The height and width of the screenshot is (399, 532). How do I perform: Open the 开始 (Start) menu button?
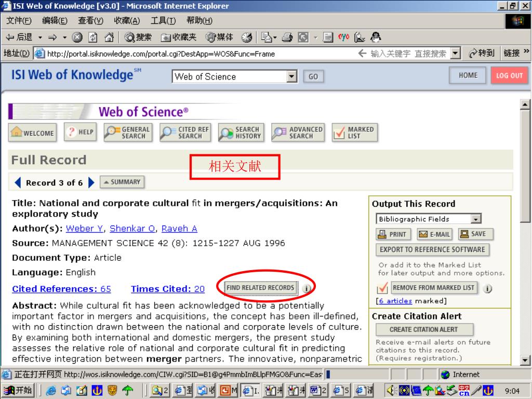[x=18, y=391]
